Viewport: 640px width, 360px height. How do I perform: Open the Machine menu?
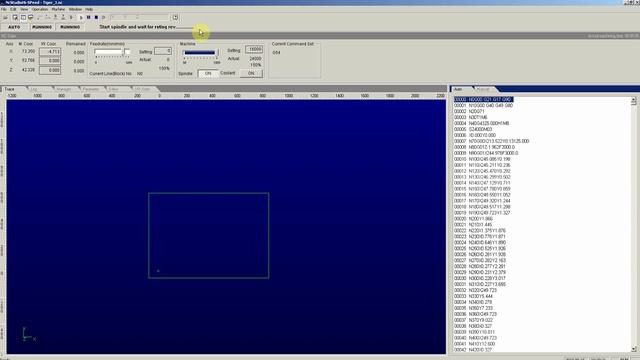(x=58, y=9)
